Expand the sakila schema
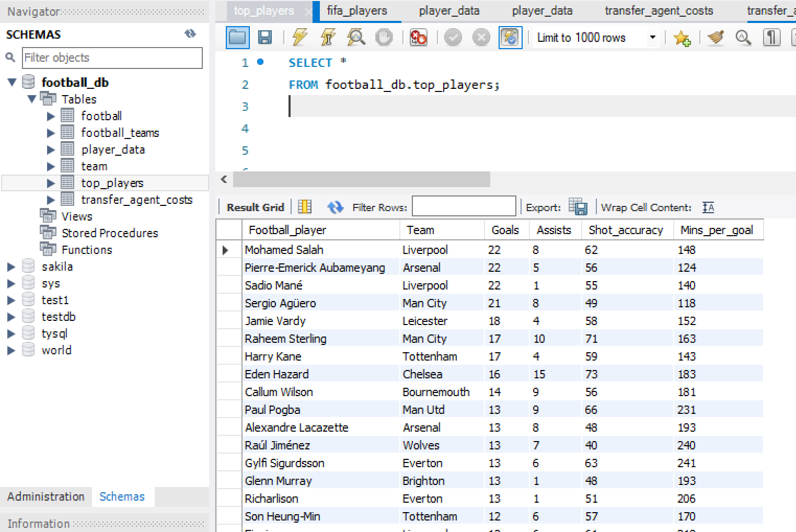This screenshot has height=532, width=796. pyautogui.click(x=11, y=267)
